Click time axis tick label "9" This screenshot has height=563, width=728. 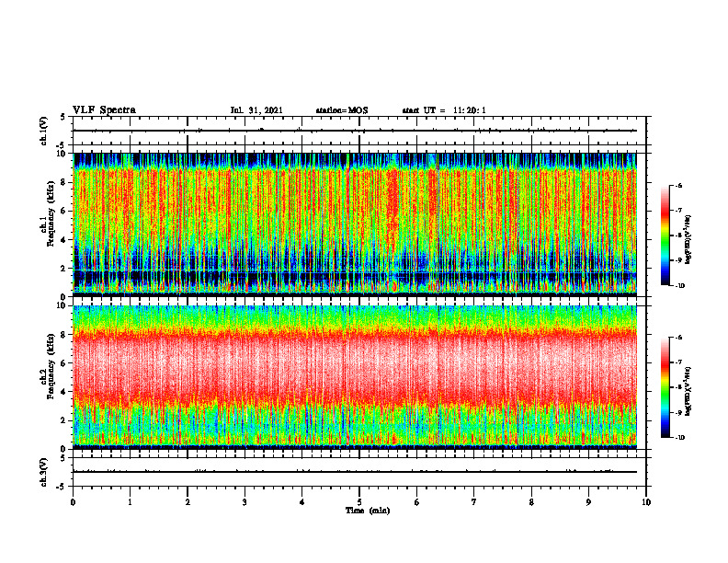[x=588, y=502]
